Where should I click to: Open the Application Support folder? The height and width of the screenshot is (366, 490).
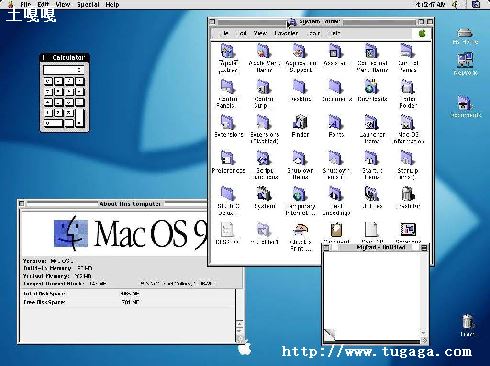(x=300, y=51)
